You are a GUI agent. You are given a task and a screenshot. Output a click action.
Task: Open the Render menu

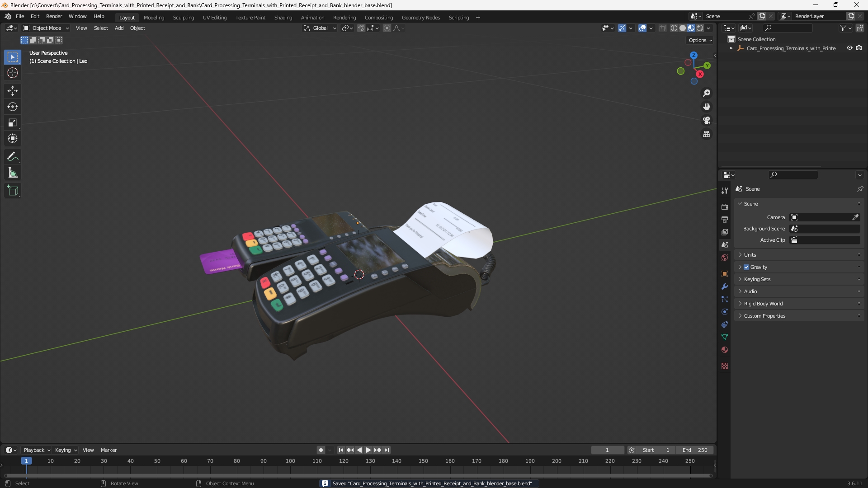pos(54,16)
